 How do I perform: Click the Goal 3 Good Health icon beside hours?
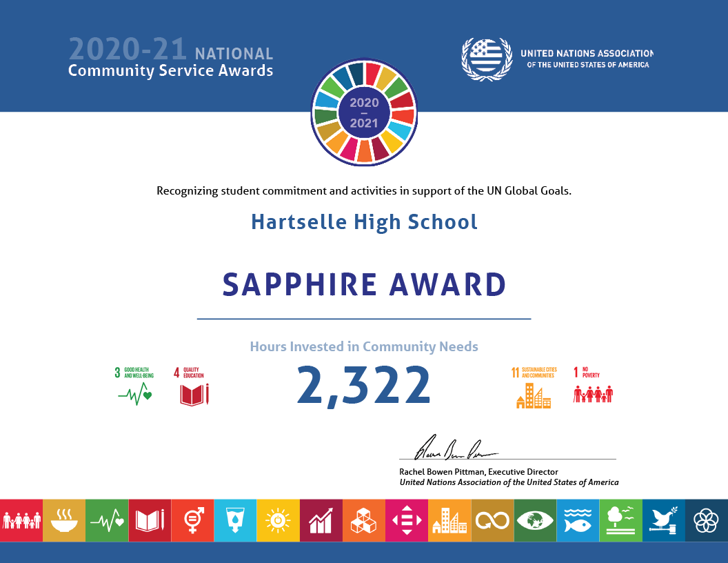click(134, 386)
